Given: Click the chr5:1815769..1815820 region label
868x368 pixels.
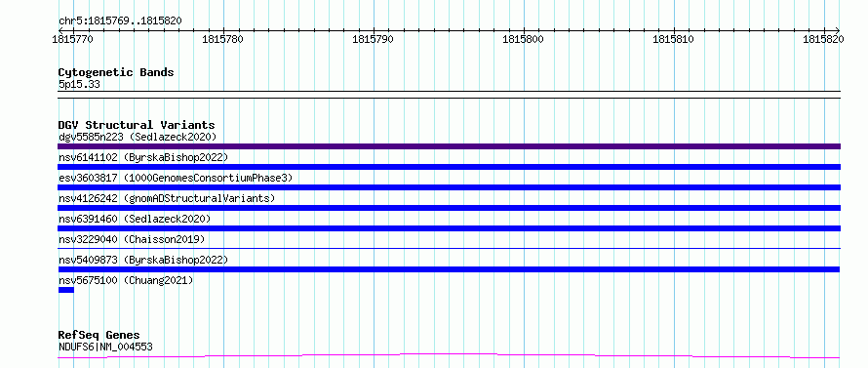Looking at the screenshot, I should [120, 20].
